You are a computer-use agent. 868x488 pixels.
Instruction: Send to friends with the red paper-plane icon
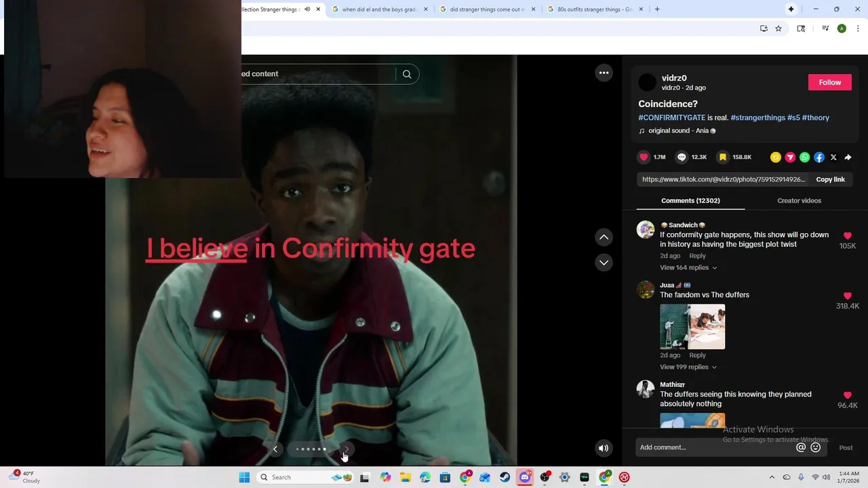tap(790, 157)
